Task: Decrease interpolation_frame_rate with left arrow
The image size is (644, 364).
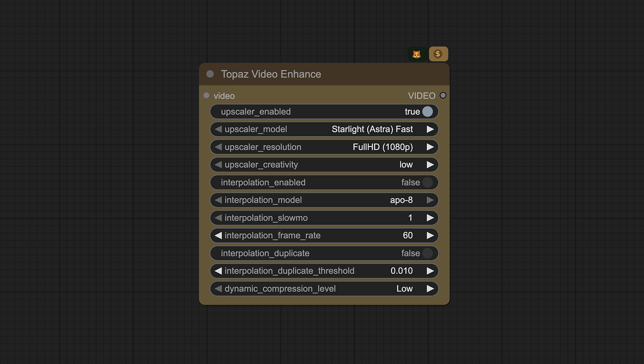Action: 218,236
